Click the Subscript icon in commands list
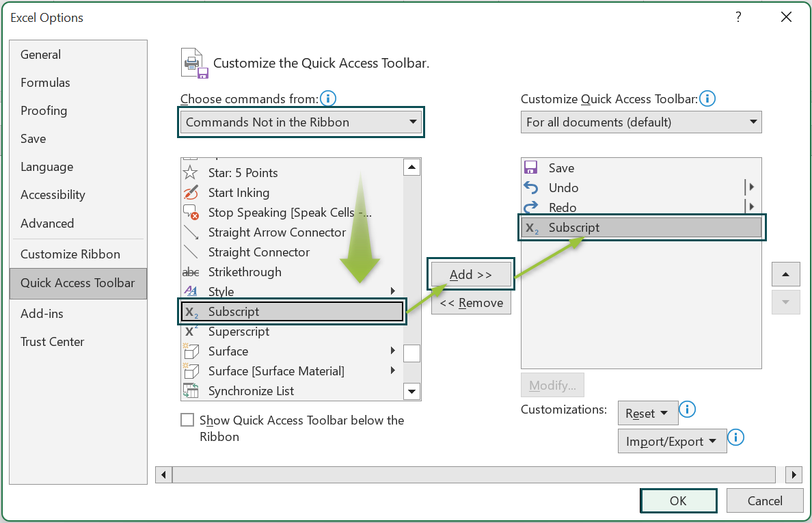812x523 pixels. coord(191,312)
